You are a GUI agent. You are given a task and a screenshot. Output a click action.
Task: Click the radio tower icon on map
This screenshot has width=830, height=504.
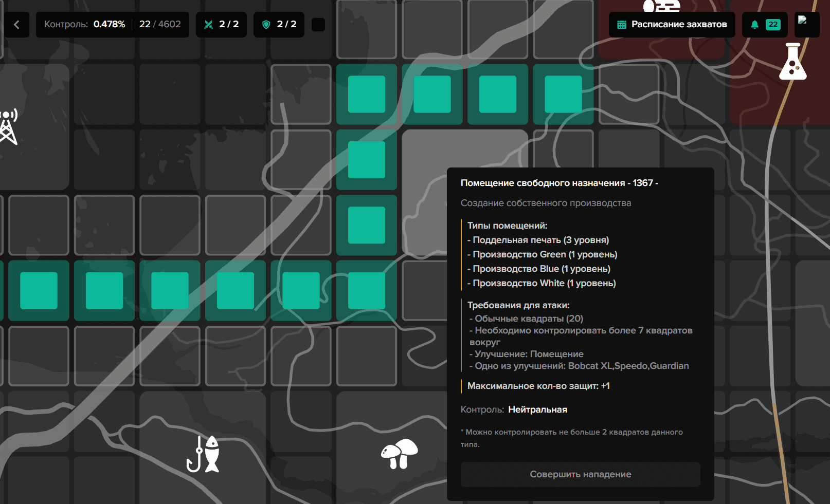[8, 126]
